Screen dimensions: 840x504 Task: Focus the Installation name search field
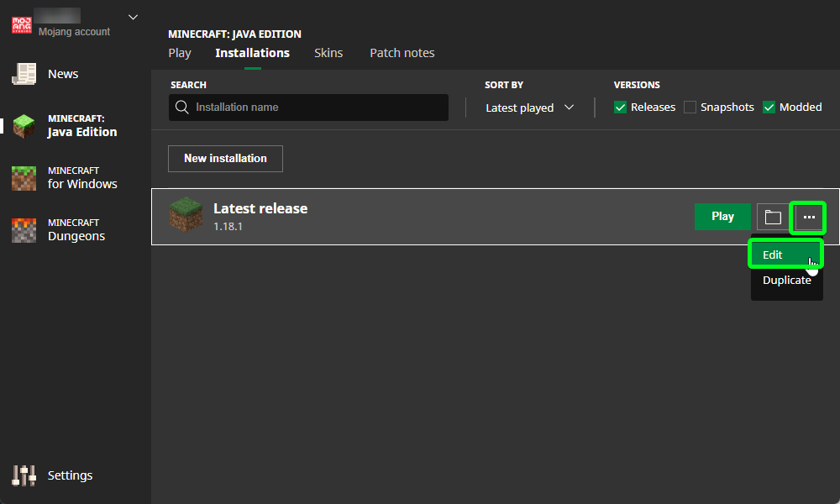pos(308,108)
